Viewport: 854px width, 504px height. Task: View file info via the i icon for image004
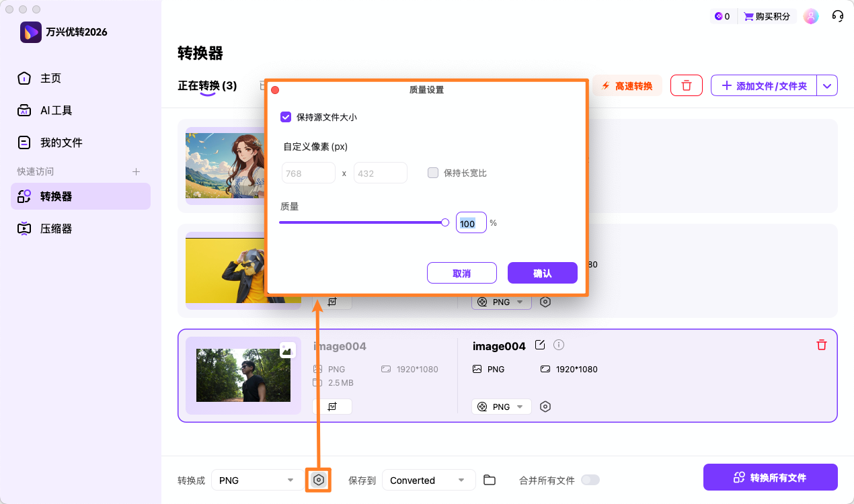coord(559,345)
